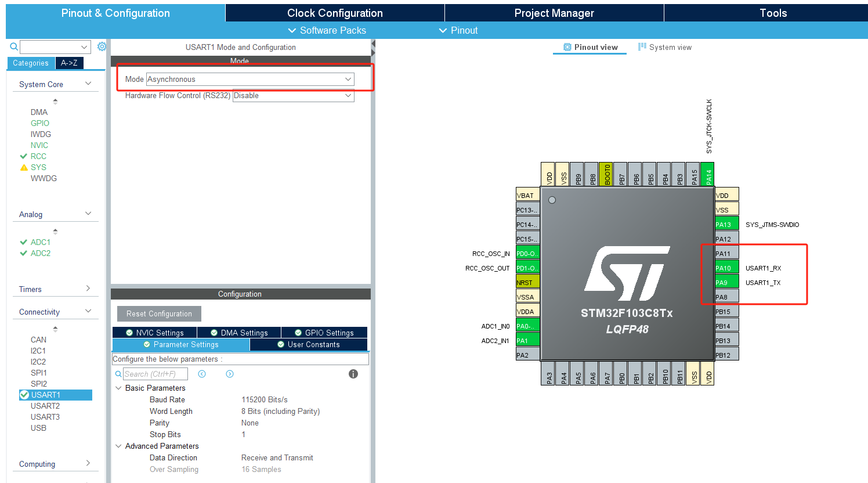Select the PB13 pin on chip
868x483 pixels.
pyautogui.click(x=726, y=340)
